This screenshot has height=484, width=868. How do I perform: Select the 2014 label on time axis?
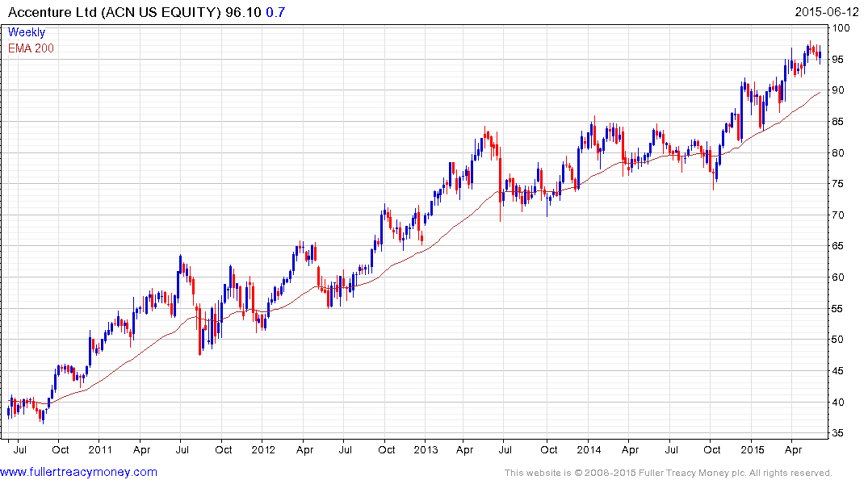pos(589,449)
